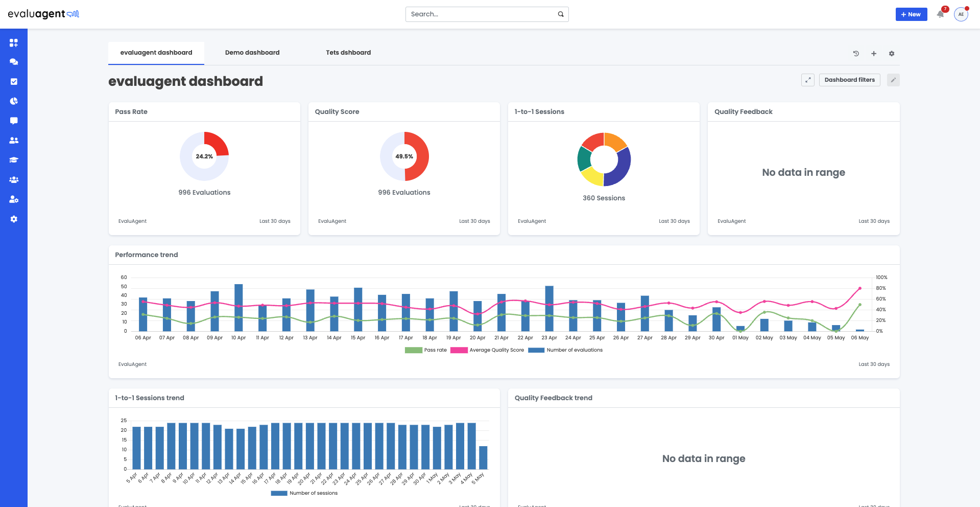Click the 06 May pink line point

click(x=860, y=288)
